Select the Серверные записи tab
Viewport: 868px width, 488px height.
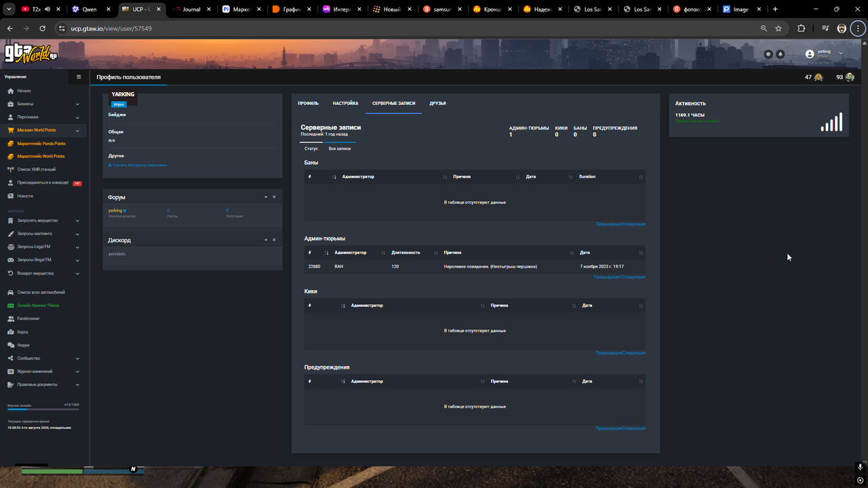pyautogui.click(x=393, y=104)
